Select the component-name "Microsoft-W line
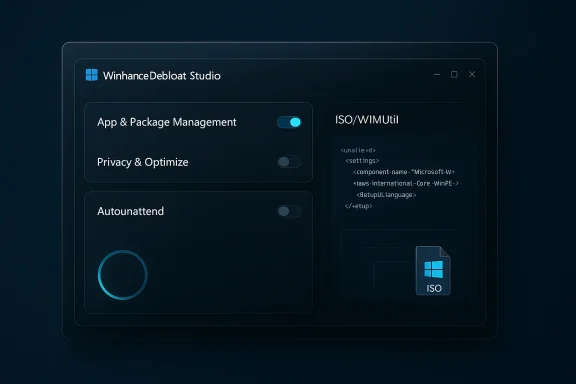 click(x=404, y=172)
